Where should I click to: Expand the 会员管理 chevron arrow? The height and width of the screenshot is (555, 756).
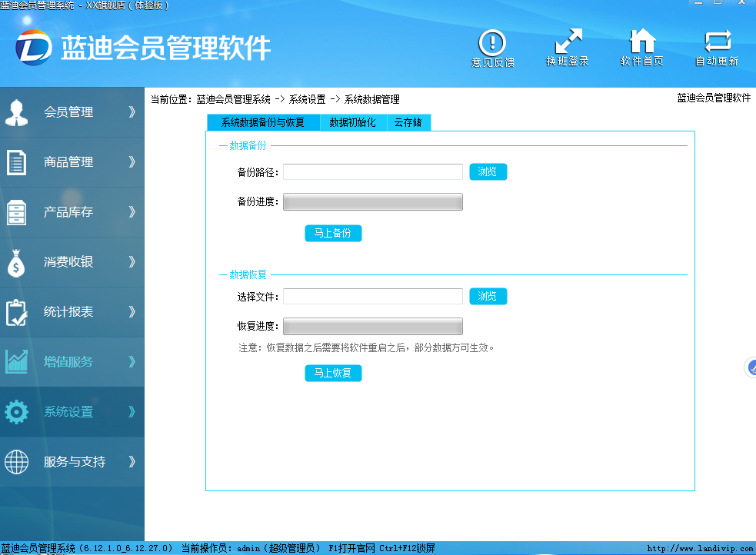tap(132, 112)
